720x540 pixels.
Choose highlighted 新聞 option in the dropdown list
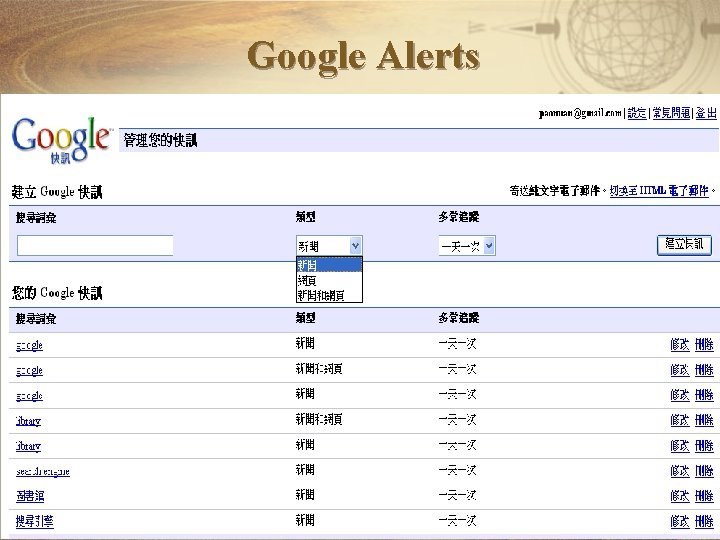pos(329,265)
